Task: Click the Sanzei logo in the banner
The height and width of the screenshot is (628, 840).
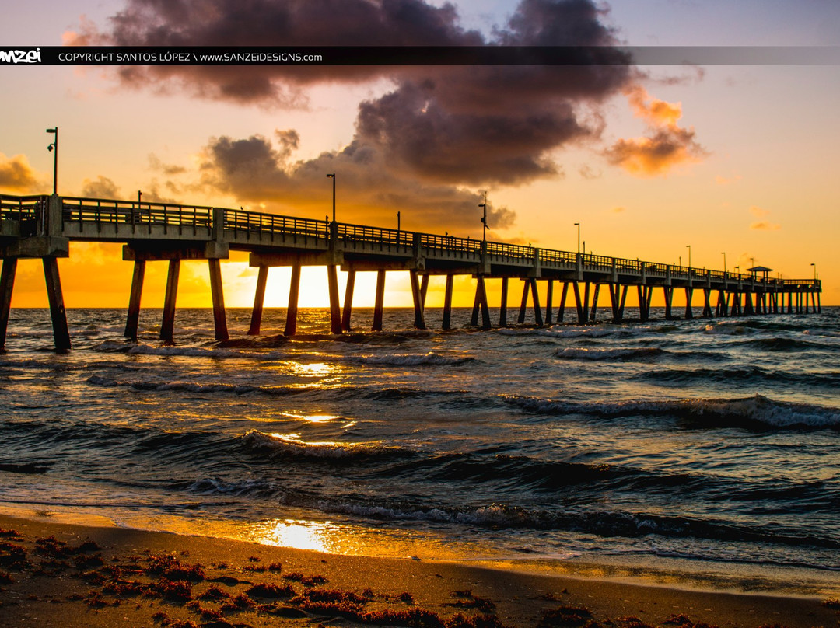Action: coord(20,56)
